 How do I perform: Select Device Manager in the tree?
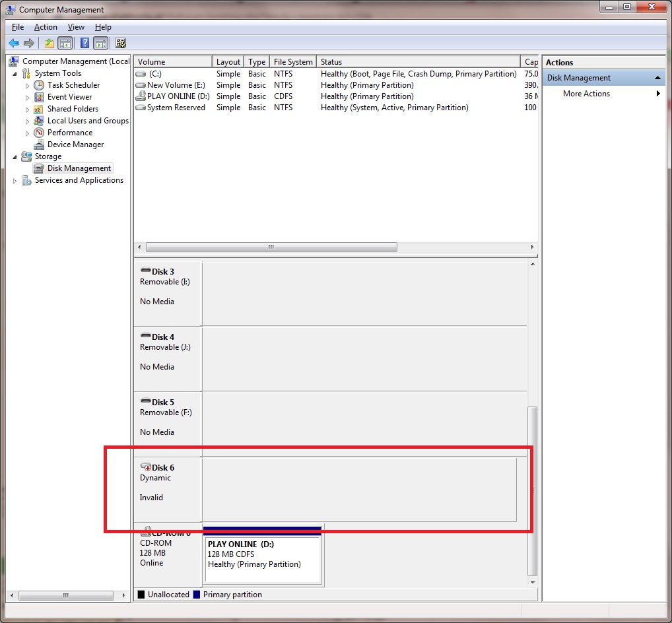[x=75, y=145]
